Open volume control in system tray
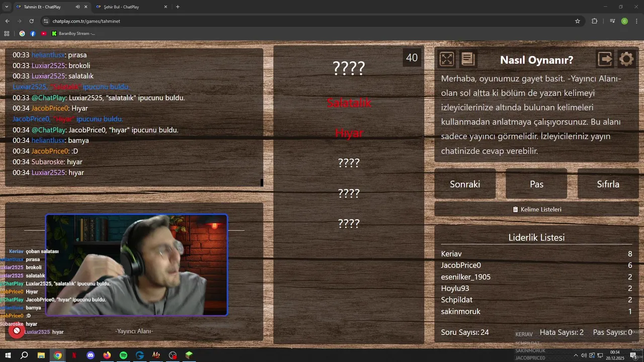Image resolution: width=644 pixels, height=362 pixels. (584, 355)
